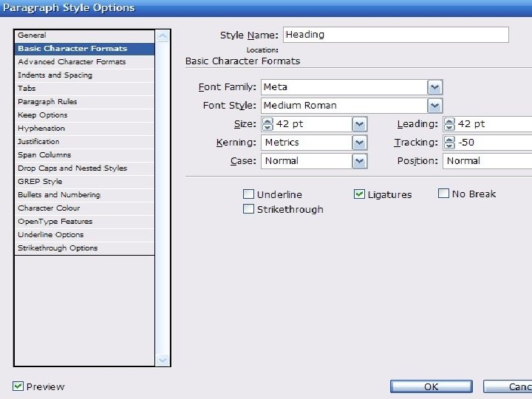Open Span Columns category
This screenshot has height=399, width=532.
click(x=84, y=154)
